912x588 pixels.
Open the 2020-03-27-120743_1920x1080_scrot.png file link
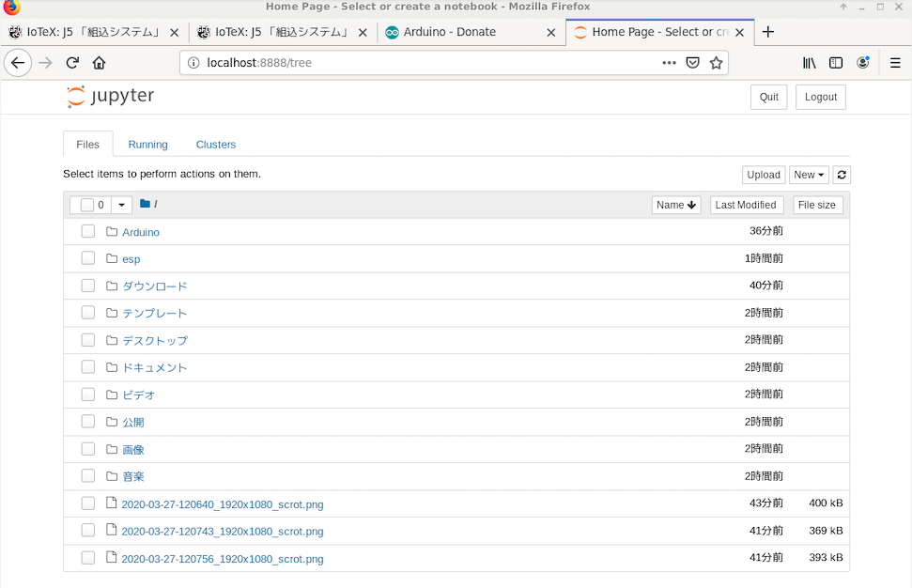(x=222, y=531)
